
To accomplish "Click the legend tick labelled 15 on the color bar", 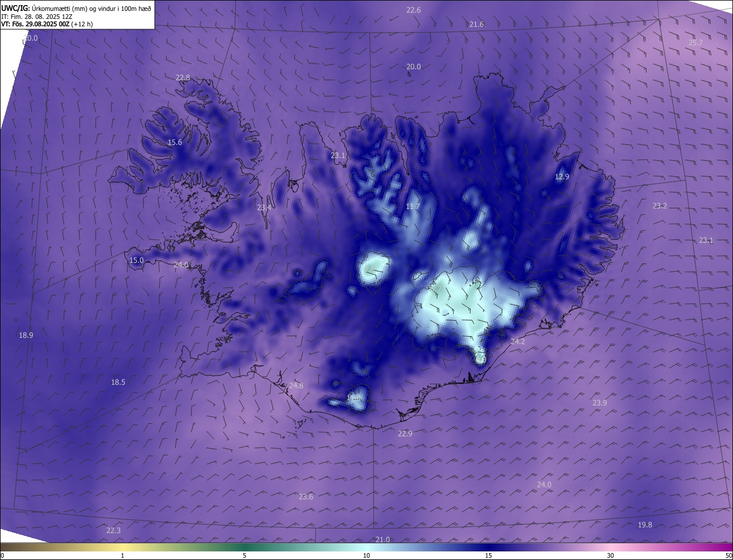I will pos(488,555).
